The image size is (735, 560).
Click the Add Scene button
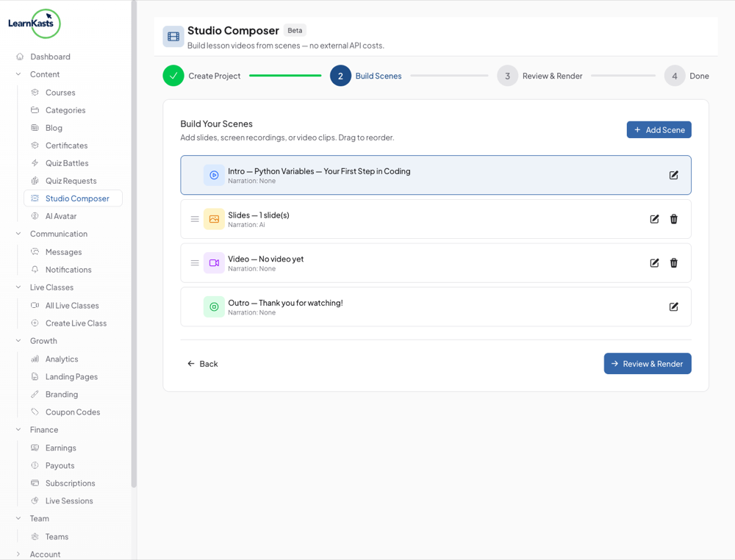pyautogui.click(x=659, y=130)
